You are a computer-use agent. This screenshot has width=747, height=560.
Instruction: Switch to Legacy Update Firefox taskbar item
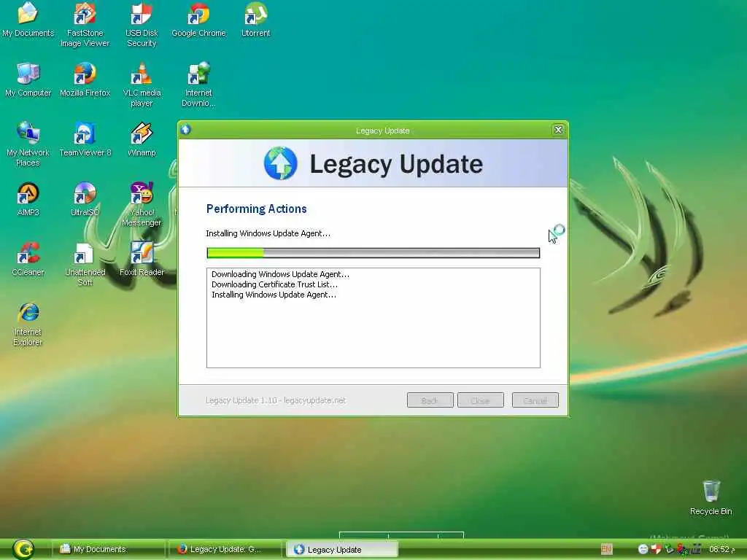click(225, 549)
